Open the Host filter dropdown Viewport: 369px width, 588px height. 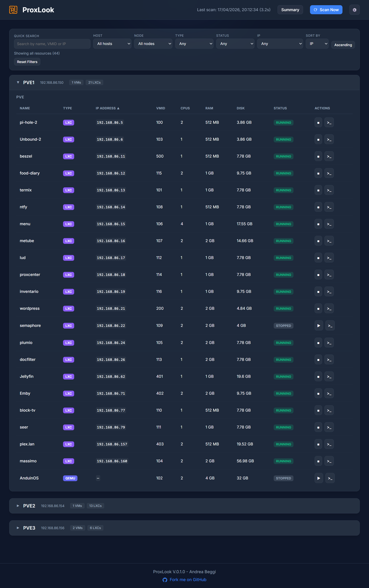112,44
